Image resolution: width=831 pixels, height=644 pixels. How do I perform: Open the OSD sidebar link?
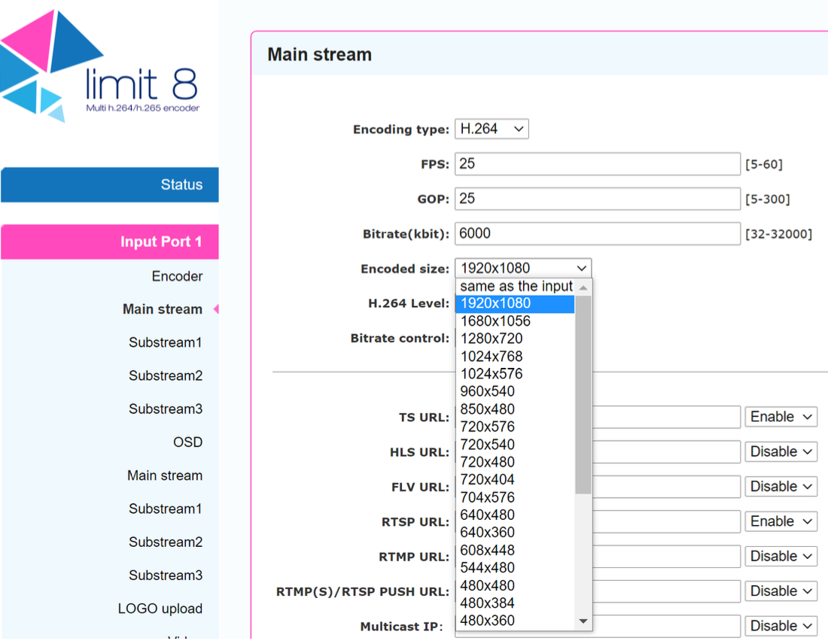tap(187, 442)
